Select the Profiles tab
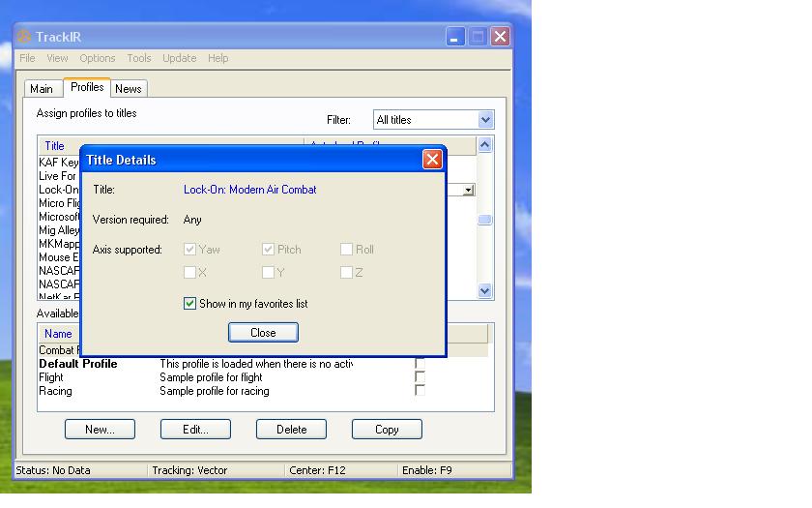This screenshot has width=812, height=508. pyautogui.click(x=87, y=87)
